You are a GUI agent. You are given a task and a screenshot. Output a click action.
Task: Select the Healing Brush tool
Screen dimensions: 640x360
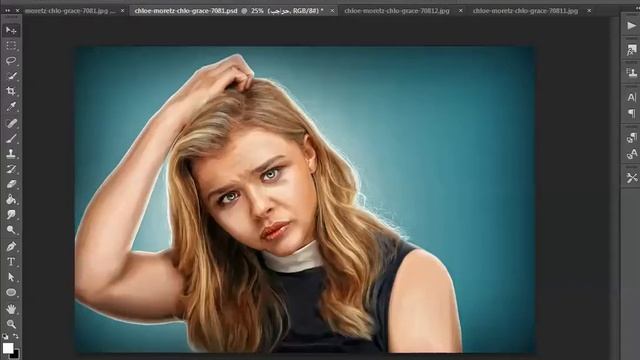11,123
